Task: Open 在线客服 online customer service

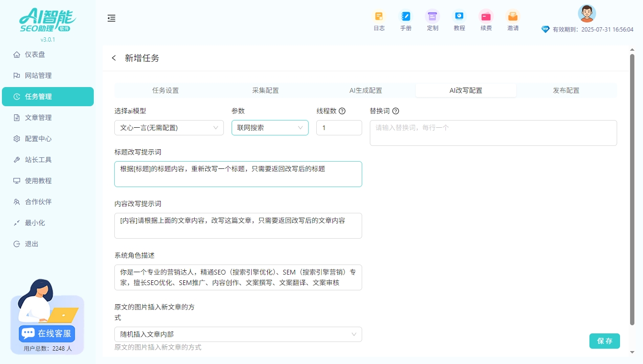Action: 46,333
